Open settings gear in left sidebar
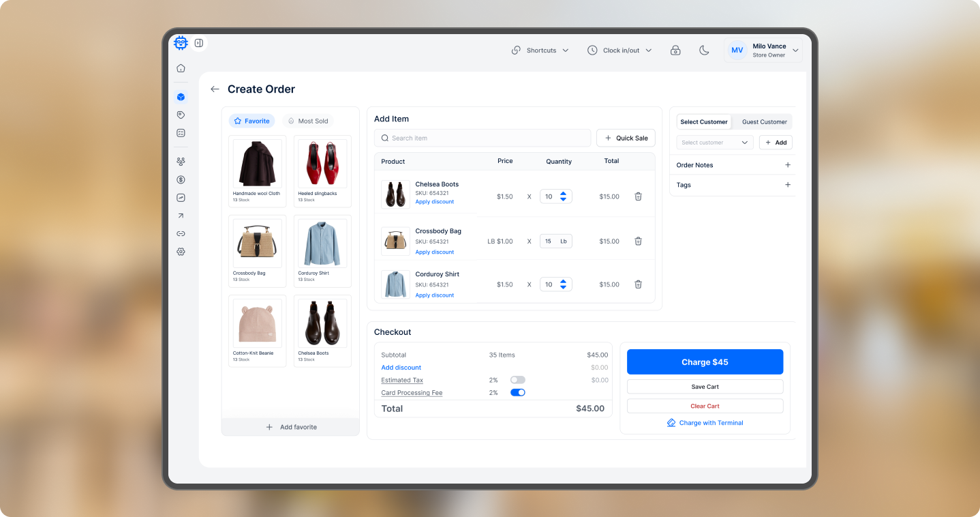This screenshot has width=980, height=517. [x=181, y=252]
